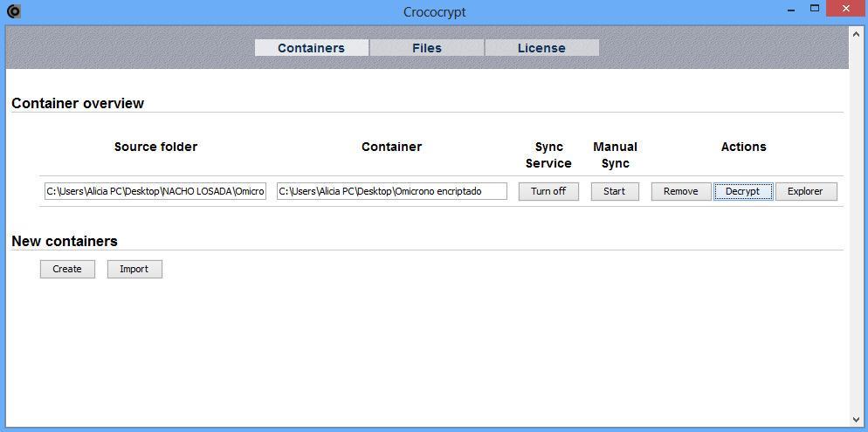
Task: Click the "Actions" column header
Action: 743,147
